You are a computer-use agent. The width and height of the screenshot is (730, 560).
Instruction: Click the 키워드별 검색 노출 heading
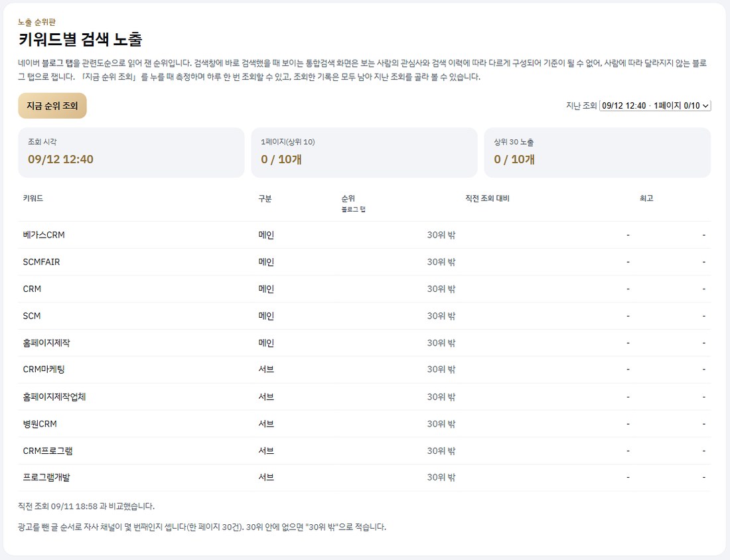(80, 40)
